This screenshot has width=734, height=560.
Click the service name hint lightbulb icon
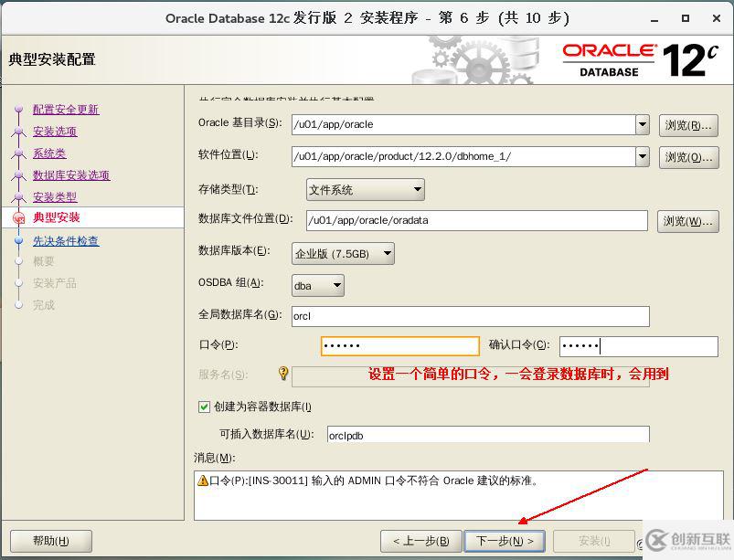pyautogui.click(x=283, y=374)
